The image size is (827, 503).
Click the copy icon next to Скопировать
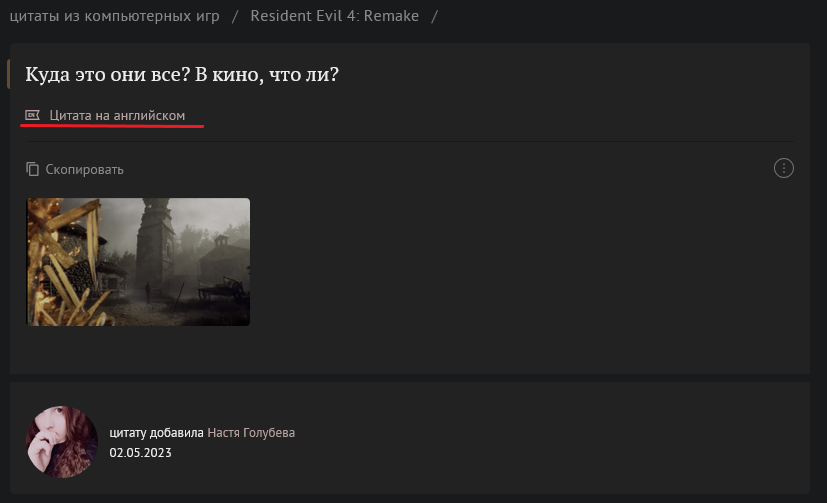[x=32, y=169]
